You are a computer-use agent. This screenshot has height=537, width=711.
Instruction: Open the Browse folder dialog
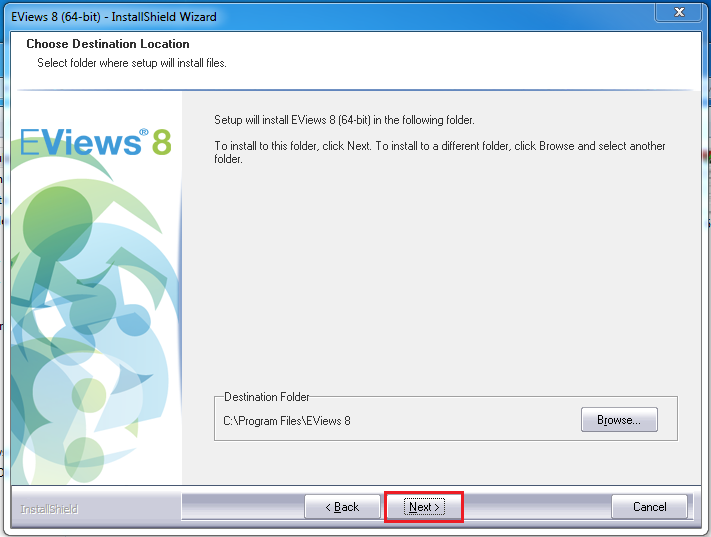coord(619,420)
